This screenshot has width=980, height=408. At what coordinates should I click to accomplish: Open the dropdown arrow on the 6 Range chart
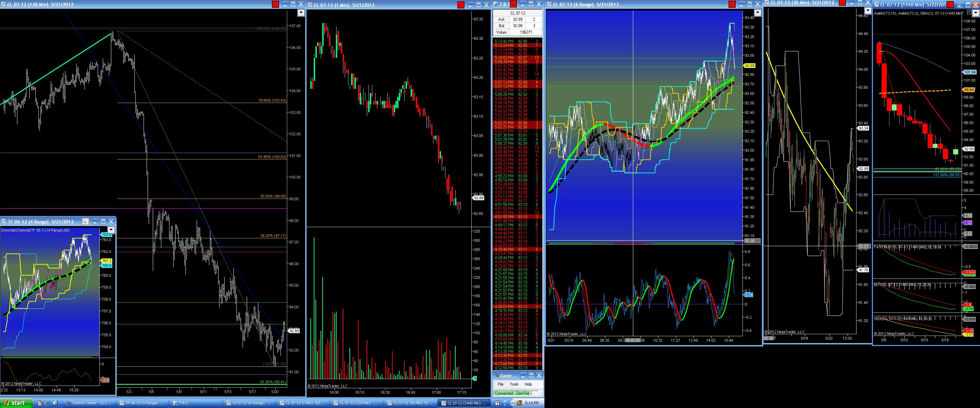pyautogui.click(x=757, y=13)
